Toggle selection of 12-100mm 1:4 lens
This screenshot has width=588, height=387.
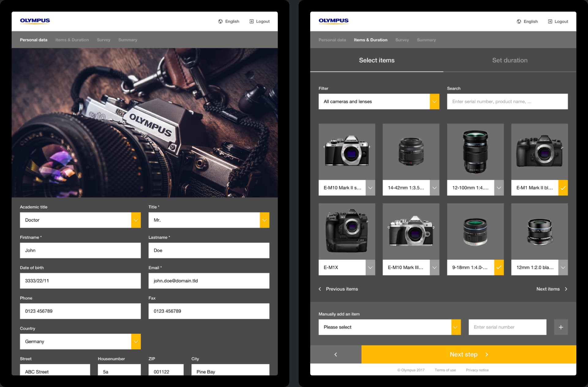point(499,188)
